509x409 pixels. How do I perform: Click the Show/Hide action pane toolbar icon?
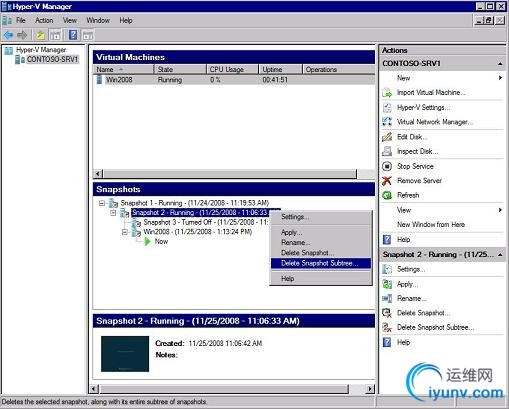click(88, 35)
